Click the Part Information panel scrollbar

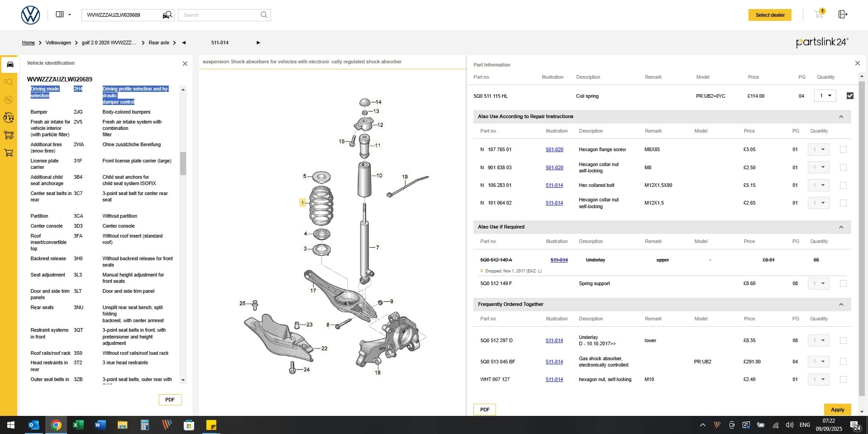pyautogui.click(x=862, y=239)
